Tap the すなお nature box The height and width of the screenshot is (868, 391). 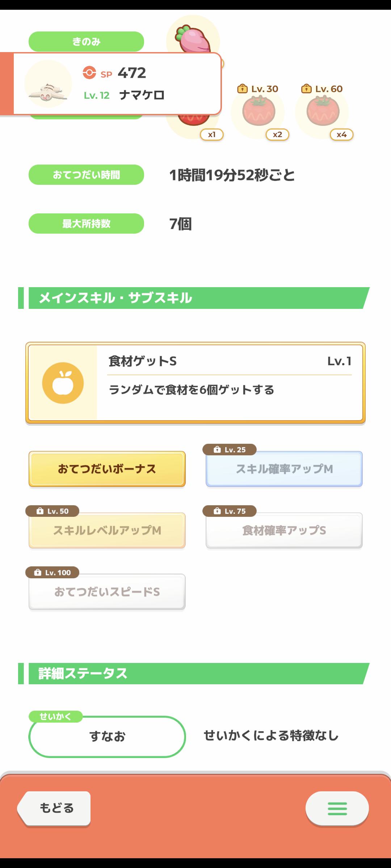pos(107,737)
